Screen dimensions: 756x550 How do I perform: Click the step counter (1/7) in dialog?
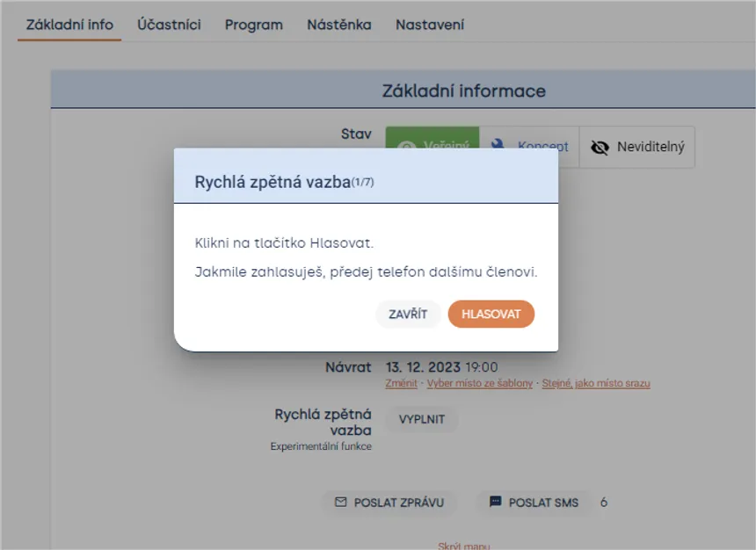pos(362,182)
